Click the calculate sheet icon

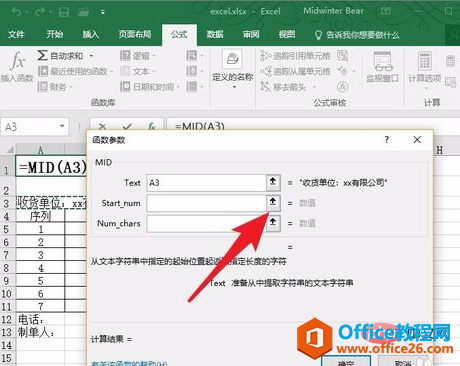tap(450, 82)
